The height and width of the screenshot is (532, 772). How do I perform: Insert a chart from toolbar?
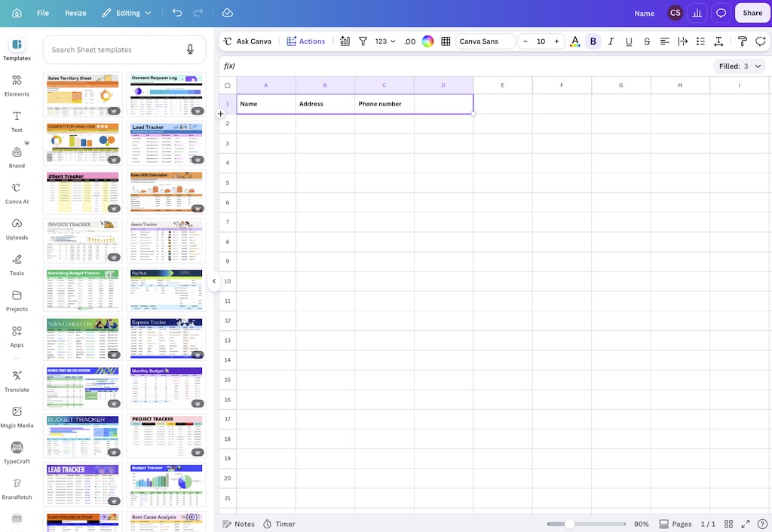345,41
